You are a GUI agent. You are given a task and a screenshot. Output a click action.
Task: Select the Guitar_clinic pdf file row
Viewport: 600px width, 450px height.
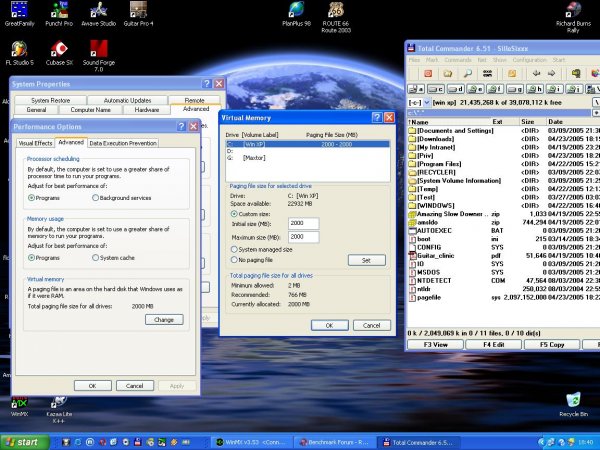(503, 256)
